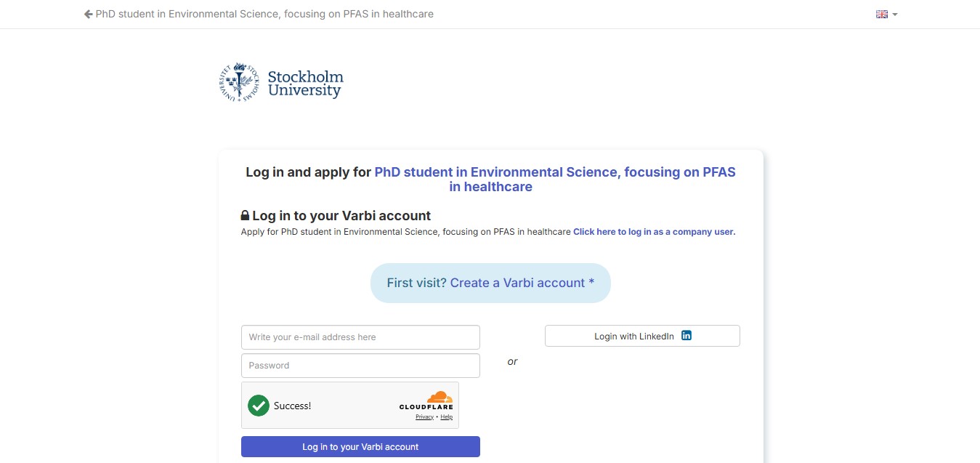Open the Cloudflare Privacy link

424,417
